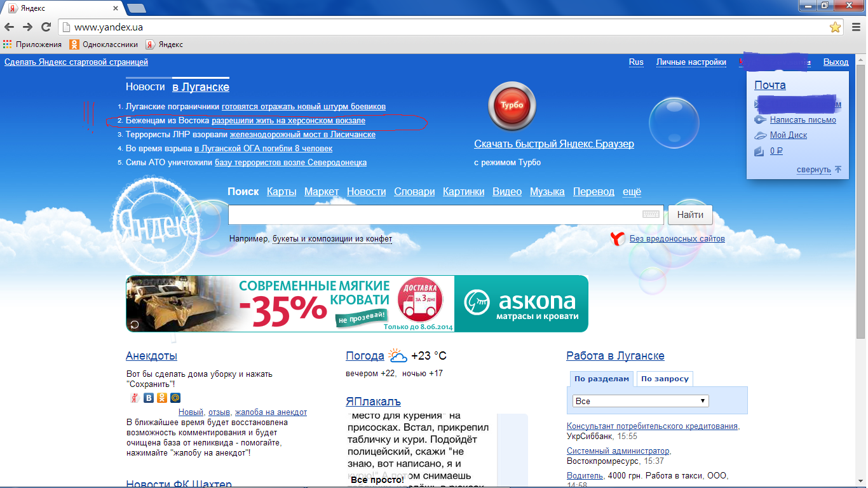
Task: Open headline about базу террористов возле Северодонецка
Action: (x=290, y=163)
